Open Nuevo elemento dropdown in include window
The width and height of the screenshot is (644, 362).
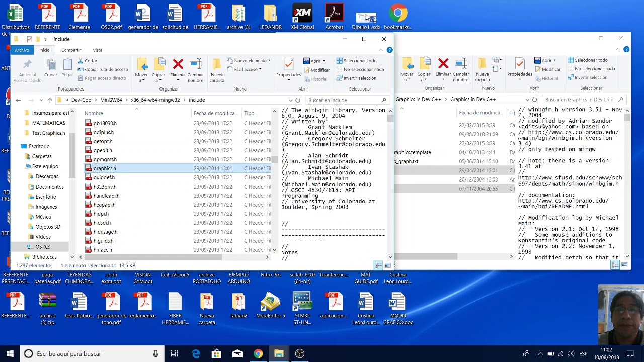pos(249,61)
